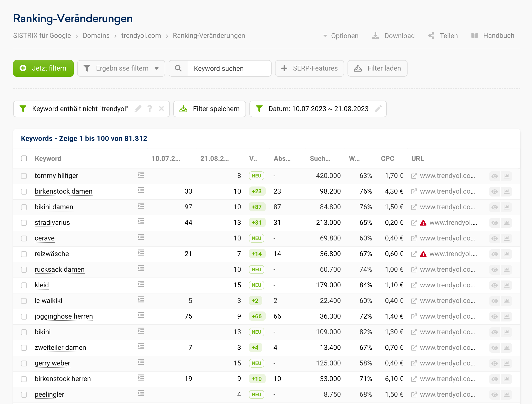
Task: Click the Datum 10.07.2023 ~ 21.08.2023 filter
Action: (318, 109)
